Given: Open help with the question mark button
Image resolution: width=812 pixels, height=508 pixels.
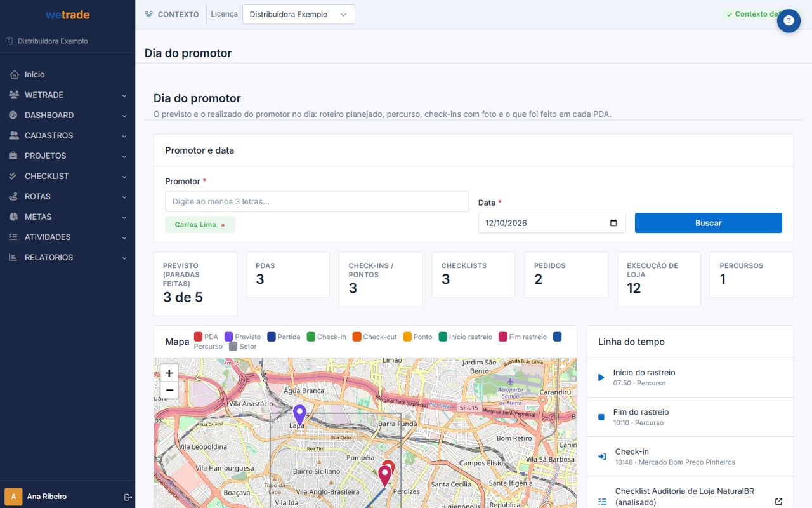Looking at the screenshot, I should point(789,21).
